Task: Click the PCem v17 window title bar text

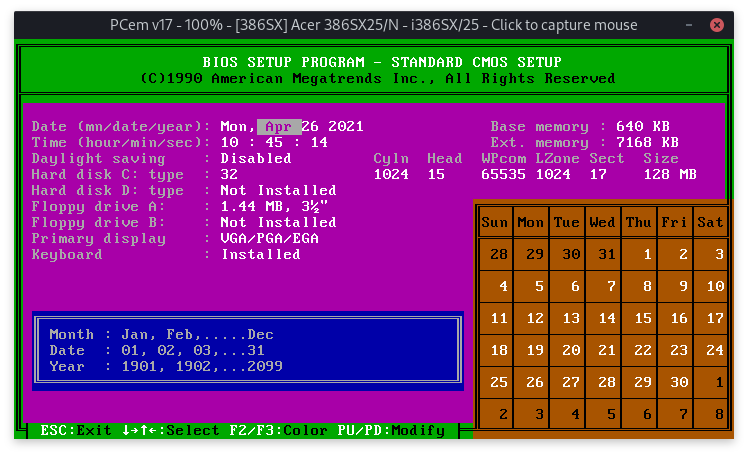Action: coord(374,25)
